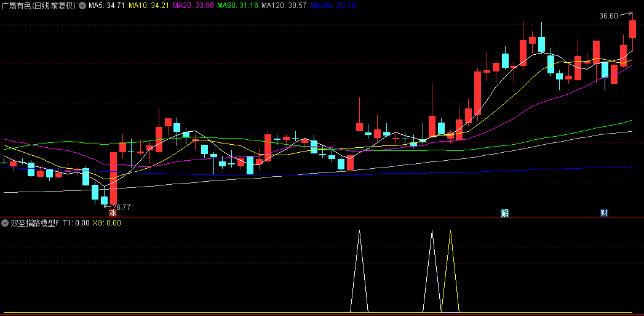Select the T1: 0.00 indicator value
The width and height of the screenshot is (644, 316).
point(76,223)
